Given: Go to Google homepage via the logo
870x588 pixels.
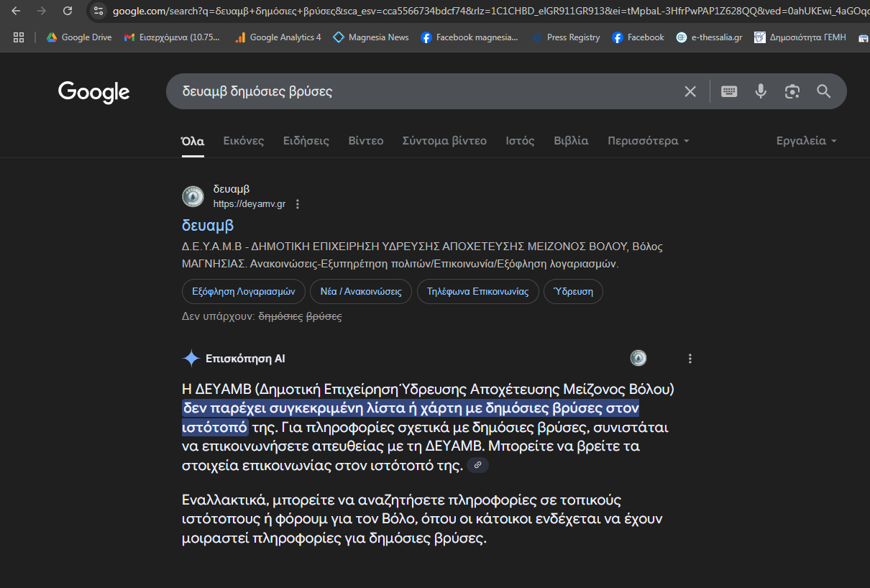Looking at the screenshot, I should [x=93, y=92].
